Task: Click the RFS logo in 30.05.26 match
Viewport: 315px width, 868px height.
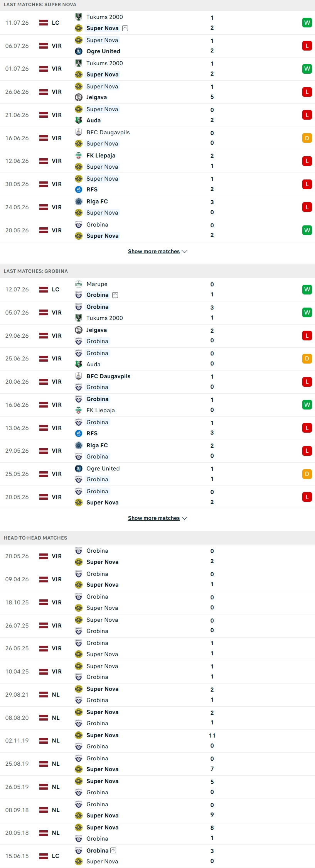Action: point(79,190)
